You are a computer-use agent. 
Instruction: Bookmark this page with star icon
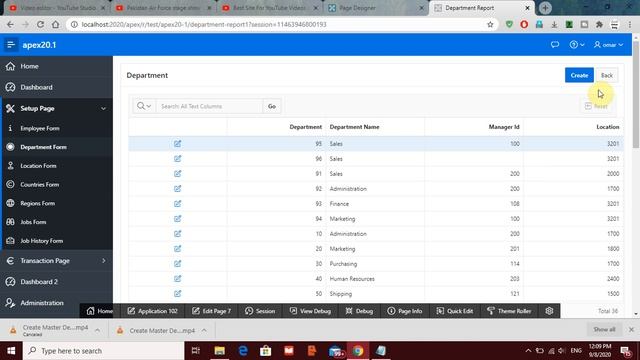click(x=490, y=24)
